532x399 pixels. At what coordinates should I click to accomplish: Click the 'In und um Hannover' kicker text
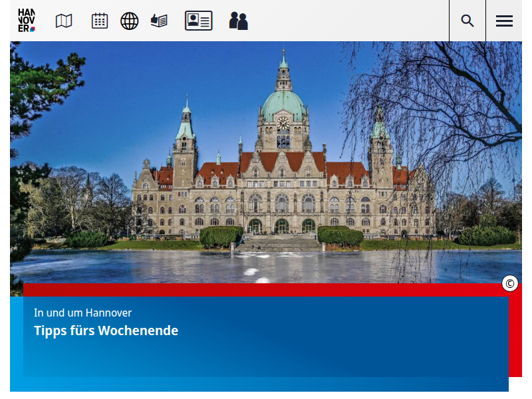tap(82, 313)
